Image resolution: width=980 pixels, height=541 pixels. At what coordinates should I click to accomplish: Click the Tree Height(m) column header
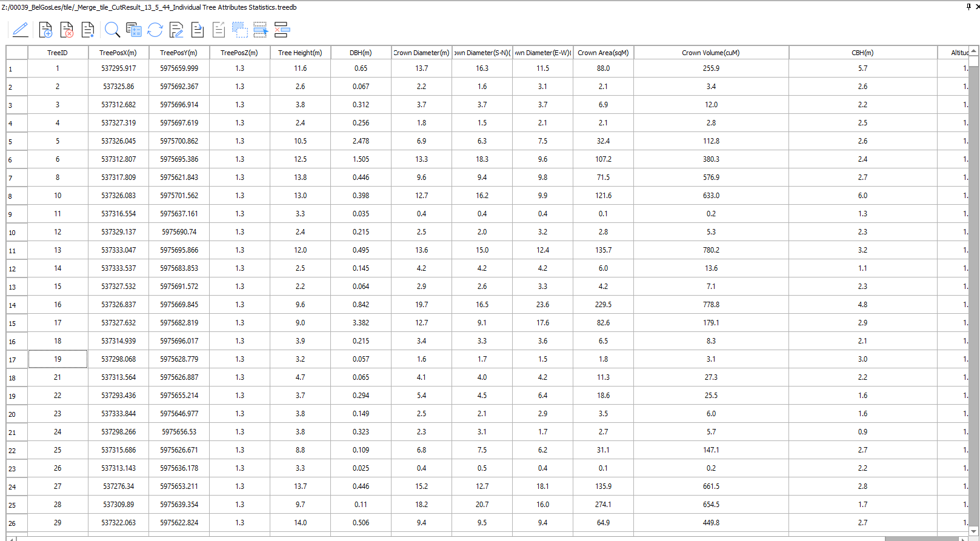300,53
